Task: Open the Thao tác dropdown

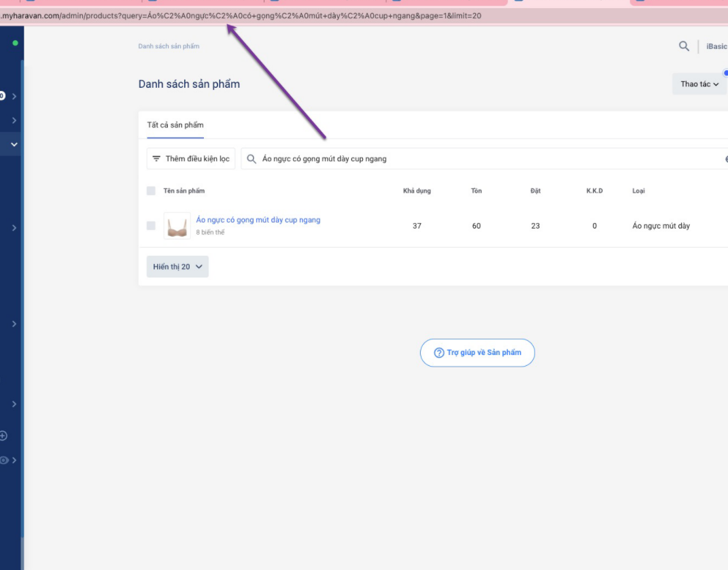Action: (699, 84)
